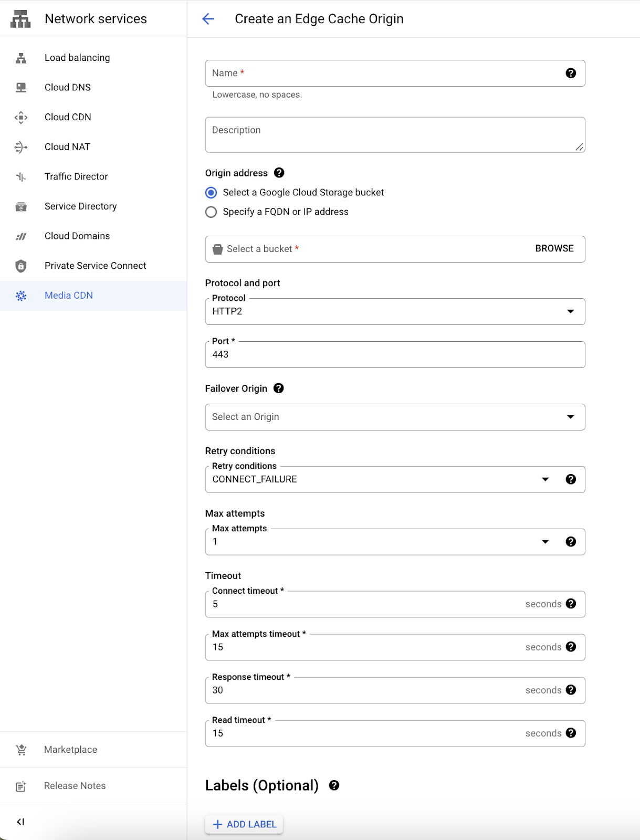Choose Specify a FQDN or IP address
Screen dimensions: 640x840
point(211,212)
